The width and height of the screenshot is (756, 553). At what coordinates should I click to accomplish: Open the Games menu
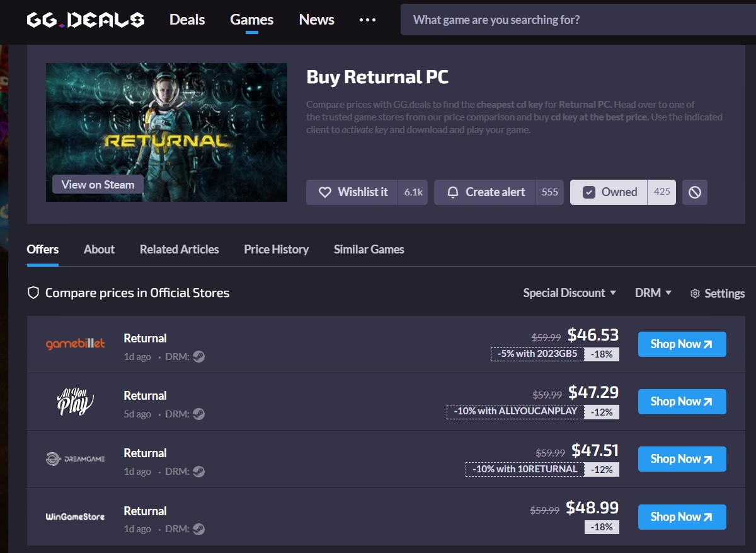(251, 20)
